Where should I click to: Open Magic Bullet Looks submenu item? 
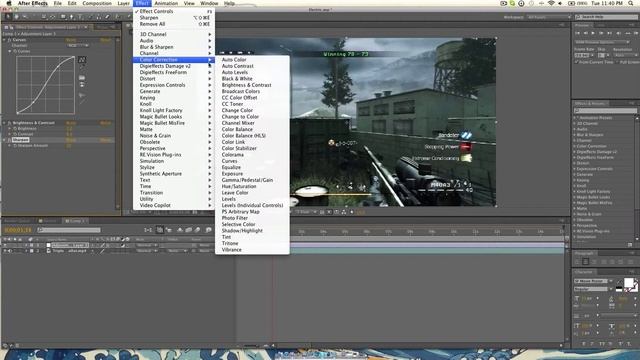pos(174,117)
